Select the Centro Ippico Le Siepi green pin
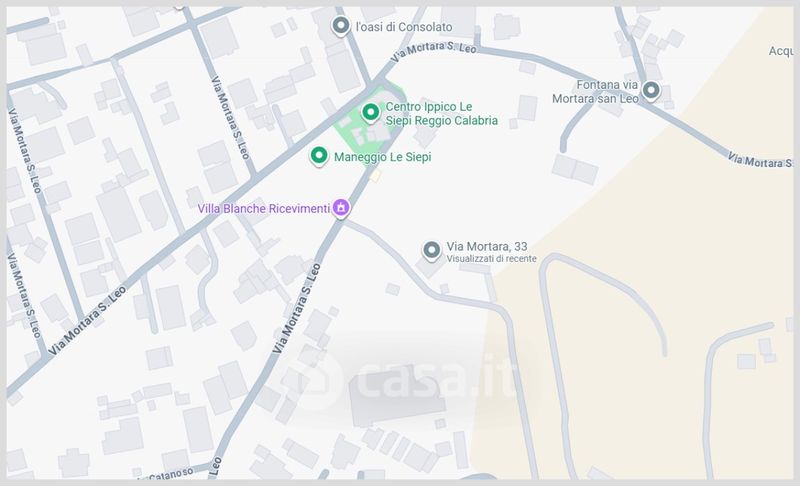Image resolution: width=800 pixels, height=486 pixels. 370,112
